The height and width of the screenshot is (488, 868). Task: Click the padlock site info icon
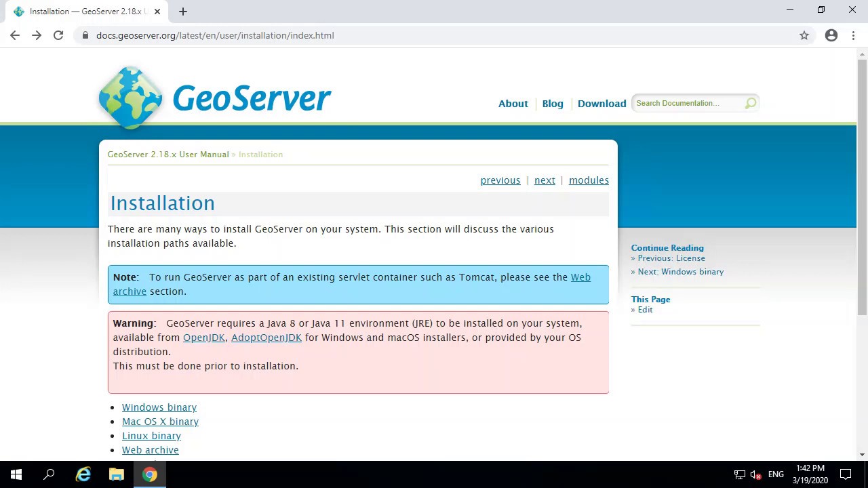[85, 35]
